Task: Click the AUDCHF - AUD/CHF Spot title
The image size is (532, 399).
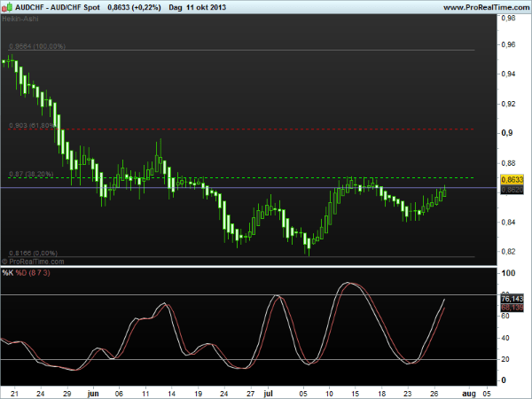Action: click(x=58, y=7)
